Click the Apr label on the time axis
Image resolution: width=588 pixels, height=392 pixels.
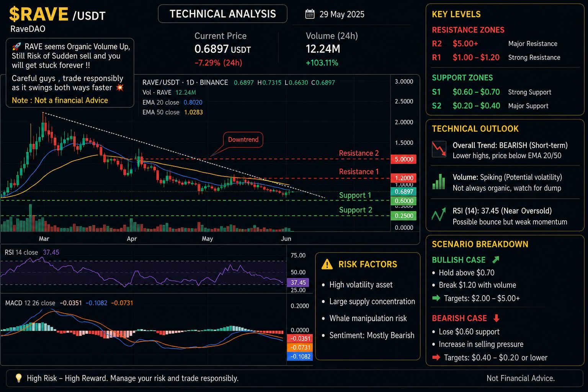[132, 238]
